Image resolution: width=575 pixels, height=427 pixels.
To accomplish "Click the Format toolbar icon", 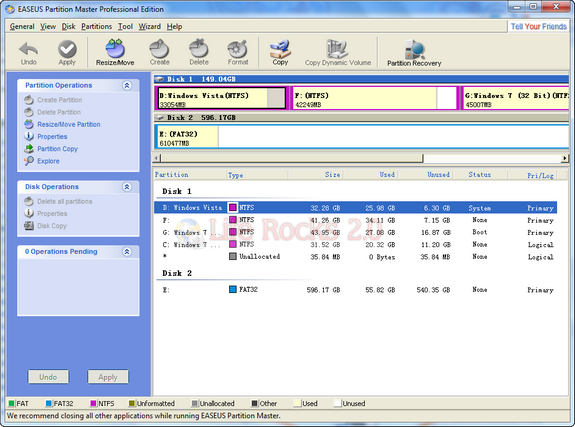I will [238, 52].
